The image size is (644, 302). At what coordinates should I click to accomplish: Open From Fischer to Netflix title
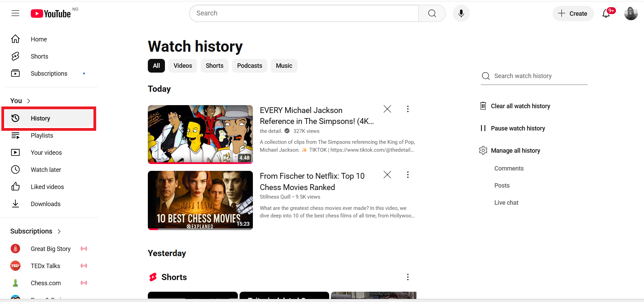(312, 181)
